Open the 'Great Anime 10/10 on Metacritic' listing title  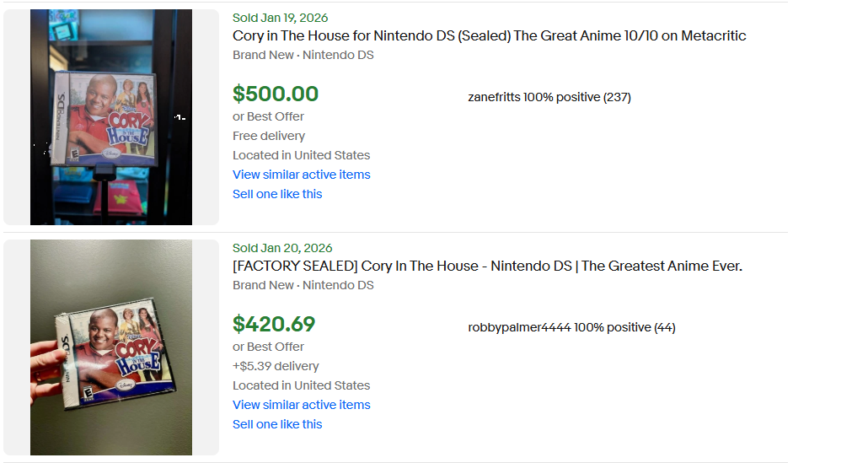coord(489,36)
